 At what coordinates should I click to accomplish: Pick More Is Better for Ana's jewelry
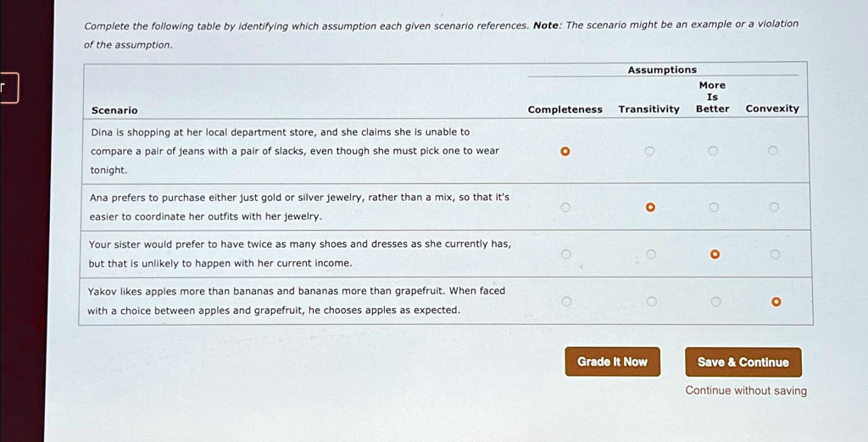point(714,207)
